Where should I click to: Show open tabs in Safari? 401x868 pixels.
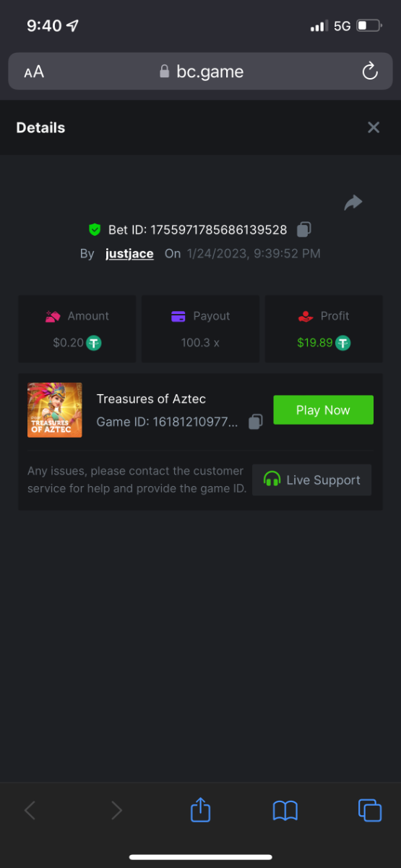tap(370, 810)
